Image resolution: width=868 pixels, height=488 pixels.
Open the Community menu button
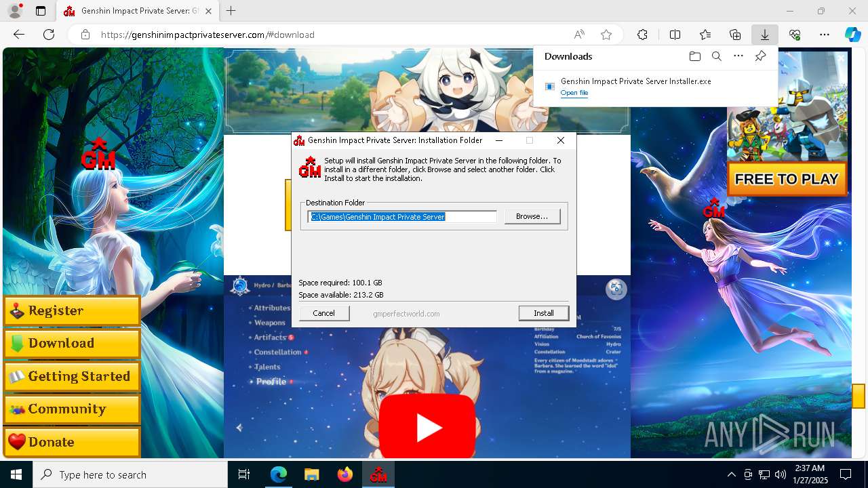click(72, 409)
